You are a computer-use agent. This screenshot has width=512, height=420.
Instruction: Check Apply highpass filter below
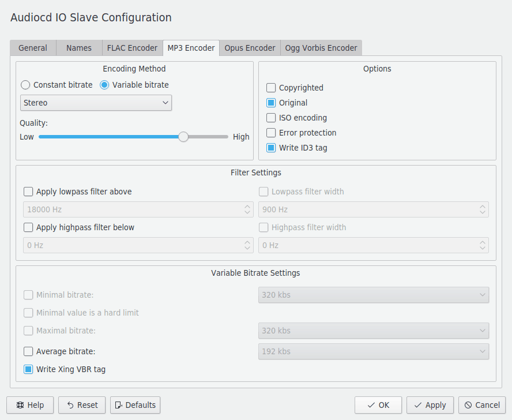click(28, 227)
